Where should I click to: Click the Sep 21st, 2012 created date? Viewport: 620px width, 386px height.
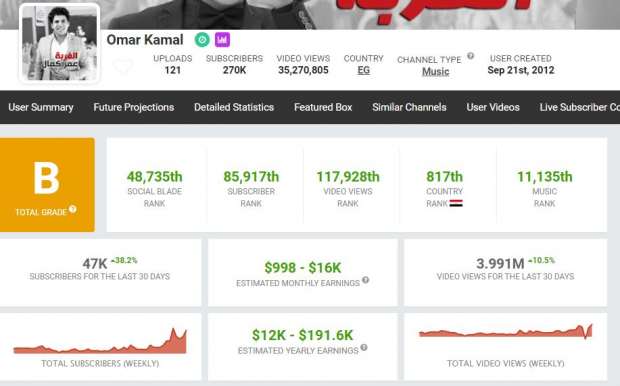click(x=521, y=70)
